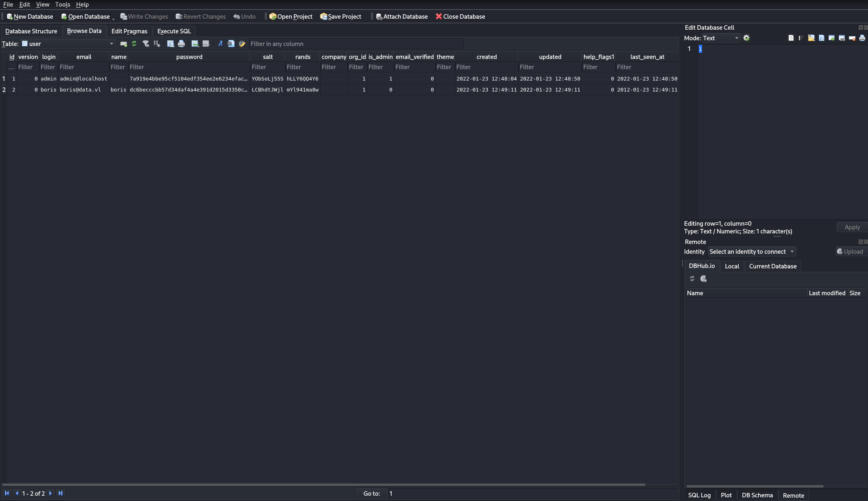Click the Open Project button
The image size is (868, 501).
coord(291,16)
